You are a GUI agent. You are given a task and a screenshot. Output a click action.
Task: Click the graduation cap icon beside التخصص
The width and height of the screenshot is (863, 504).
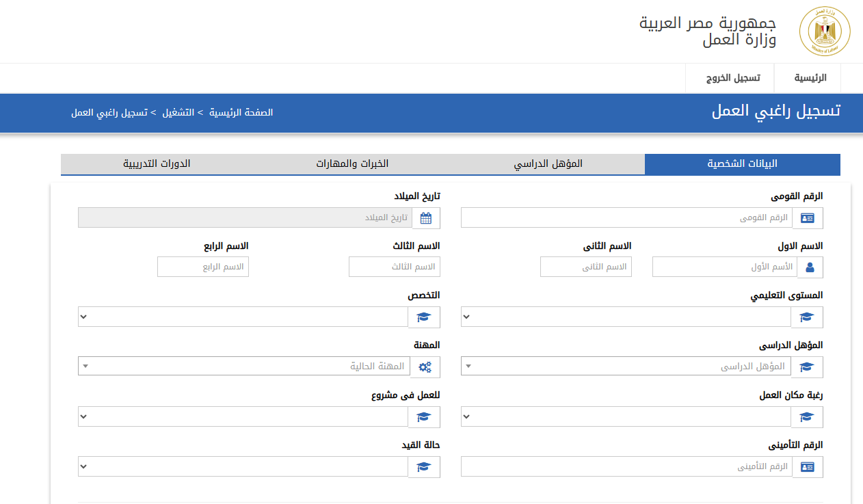pos(425,317)
